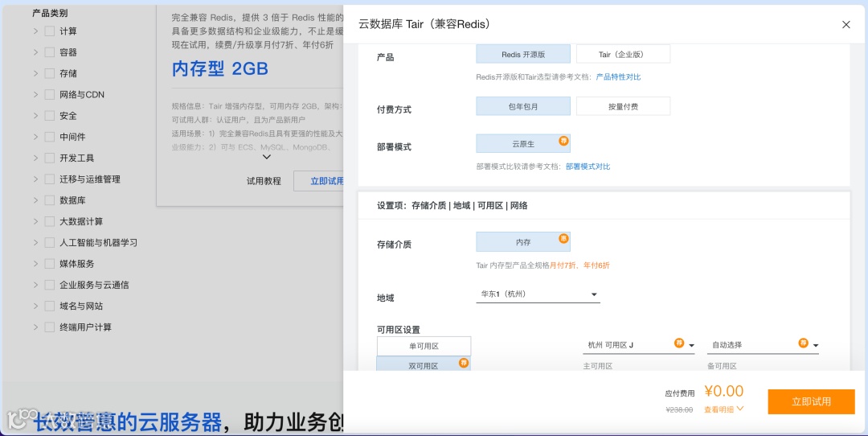Click the 月付7折、年付6折 orange text
868x436 pixels.
point(579,265)
